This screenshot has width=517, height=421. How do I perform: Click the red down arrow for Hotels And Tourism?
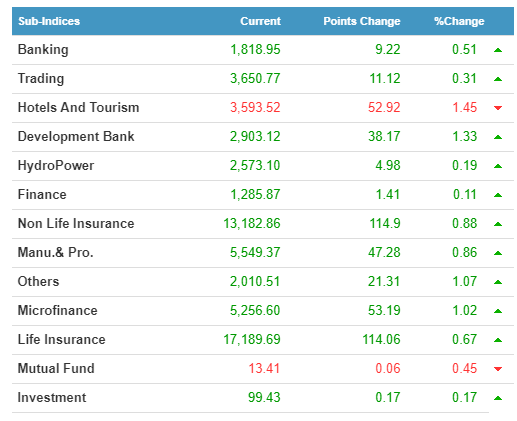498,108
